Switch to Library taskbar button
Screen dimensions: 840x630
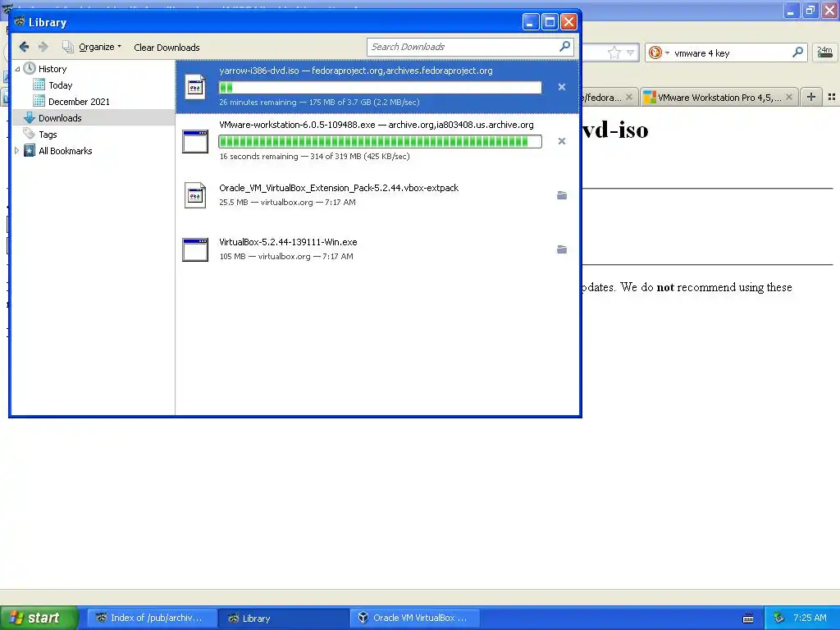pyautogui.click(x=284, y=618)
